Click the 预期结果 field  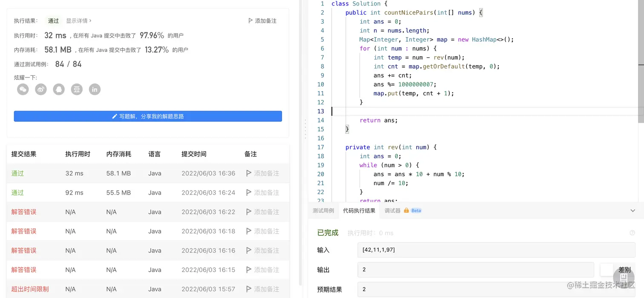[x=496, y=289]
